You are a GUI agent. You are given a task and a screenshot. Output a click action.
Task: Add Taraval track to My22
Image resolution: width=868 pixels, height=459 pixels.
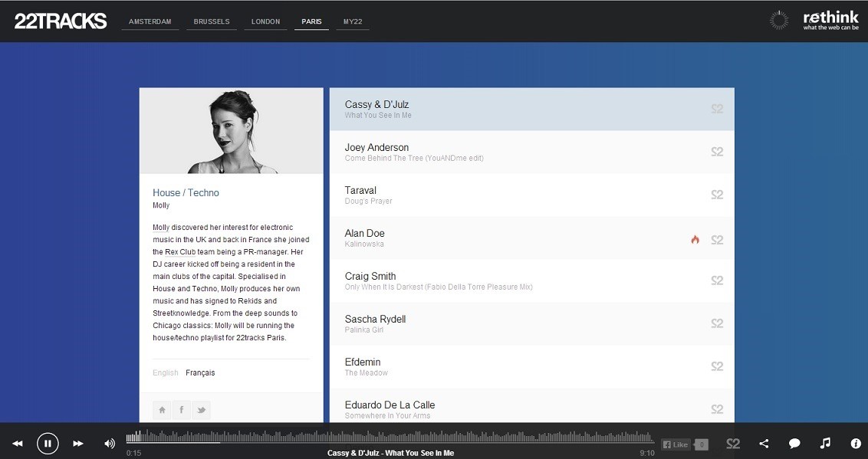(x=717, y=195)
